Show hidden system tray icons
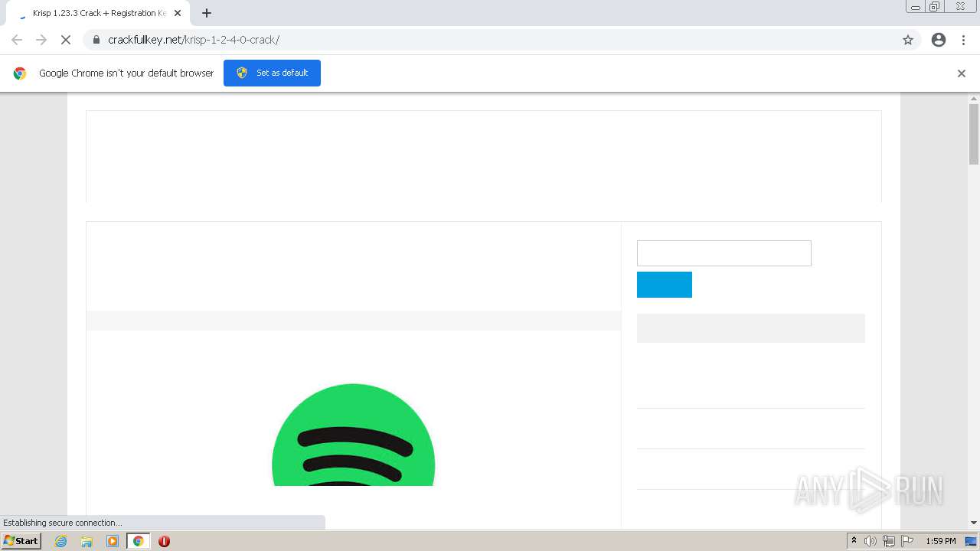The width and height of the screenshot is (980, 551). 854,541
